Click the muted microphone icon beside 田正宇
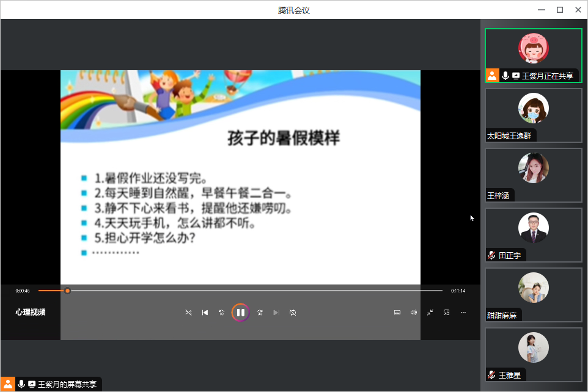This screenshot has height=392, width=588. [491, 255]
